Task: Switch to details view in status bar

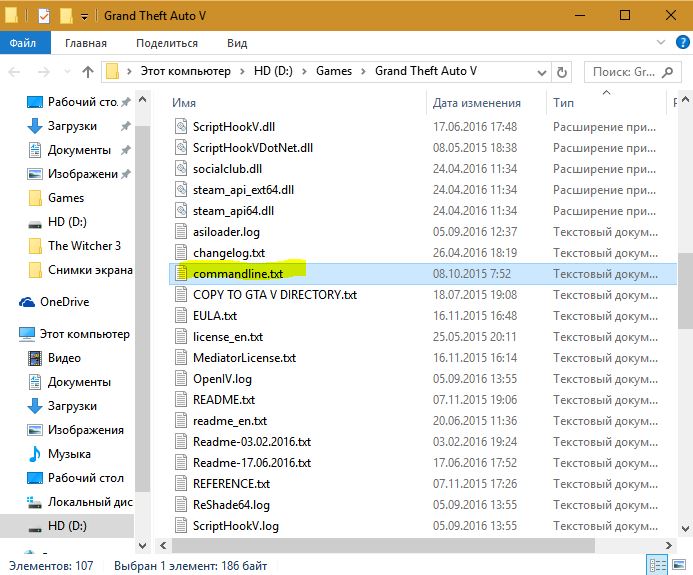Action: pyautogui.click(x=657, y=565)
